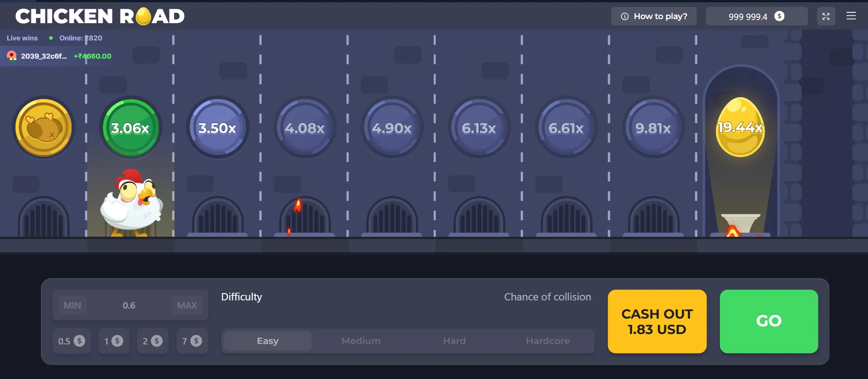Viewport: 868px width, 379px height.
Task: Select Hardcore difficulty
Action: 548,341
